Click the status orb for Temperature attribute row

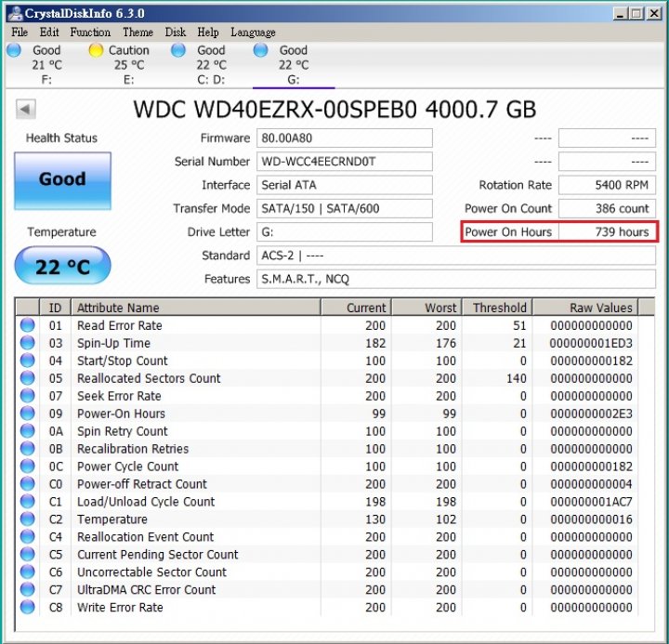point(27,519)
